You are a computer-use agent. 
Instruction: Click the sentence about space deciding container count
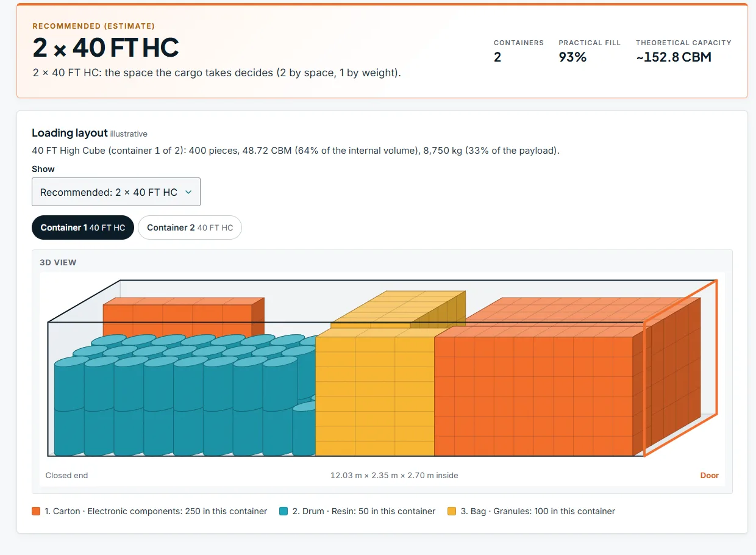coord(217,73)
